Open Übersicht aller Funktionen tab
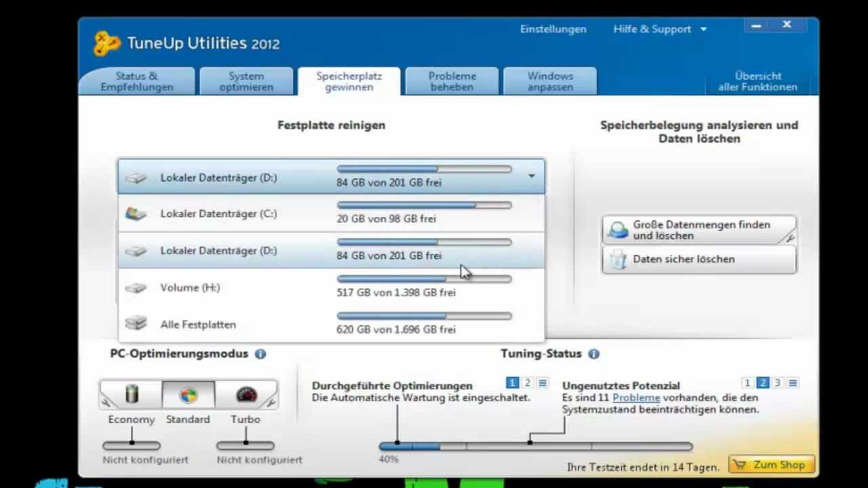The width and height of the screenshot is (868, 488). coord(758,81)
